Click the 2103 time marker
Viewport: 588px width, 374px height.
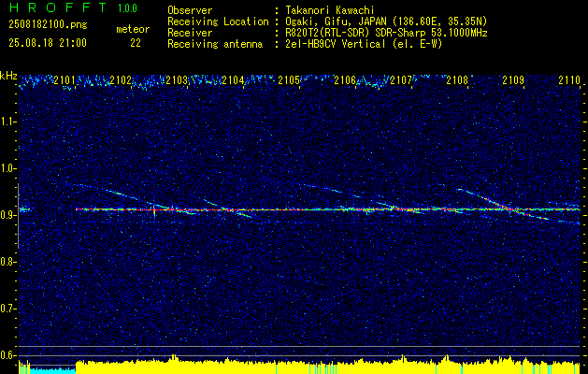pyautogui.click(x=177, y=79)
